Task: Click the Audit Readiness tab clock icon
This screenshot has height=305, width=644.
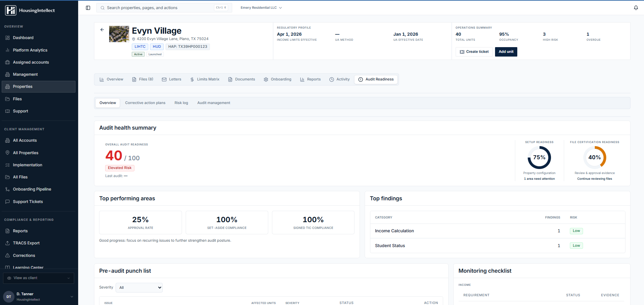Action: click(x=361, y=79)
